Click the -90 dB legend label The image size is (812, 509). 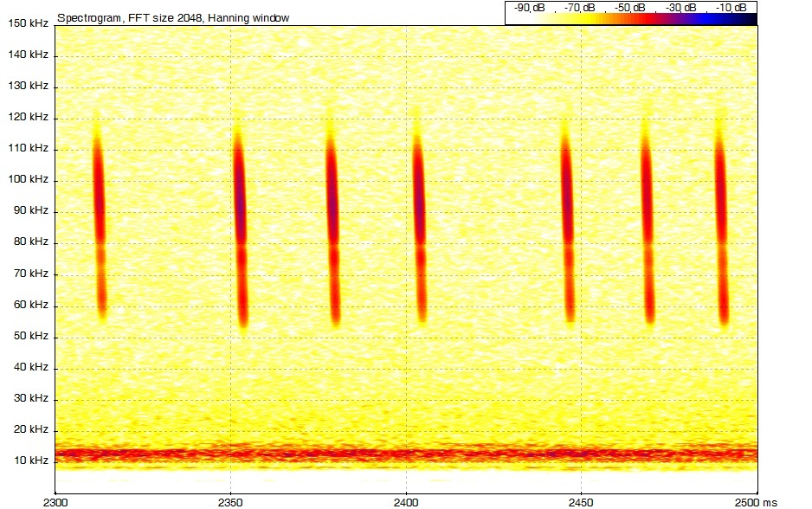529,7
